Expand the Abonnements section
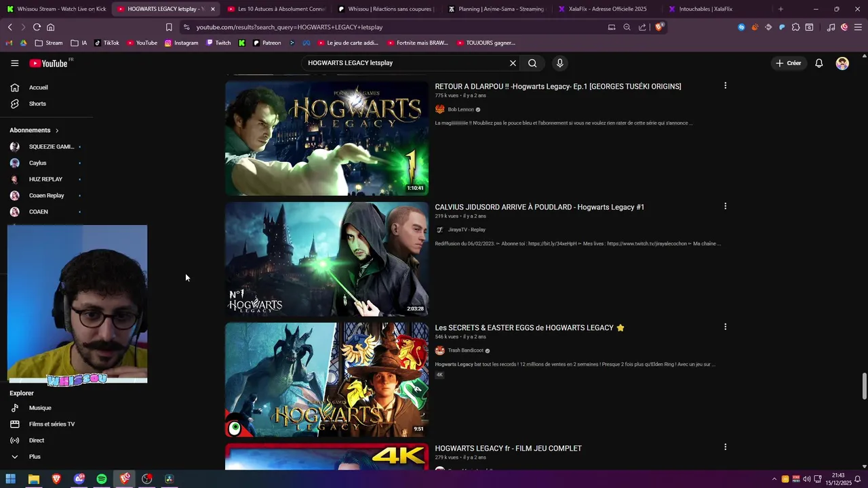 (34, 130)
